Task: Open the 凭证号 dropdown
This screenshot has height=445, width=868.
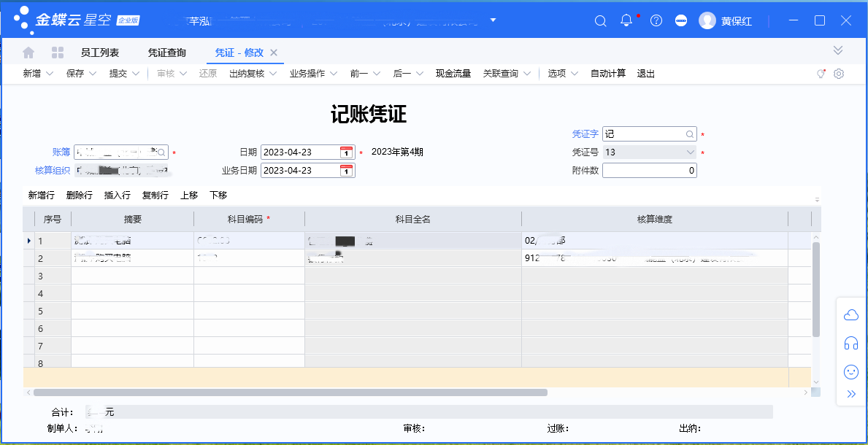Action: click(x=691, y=152)
